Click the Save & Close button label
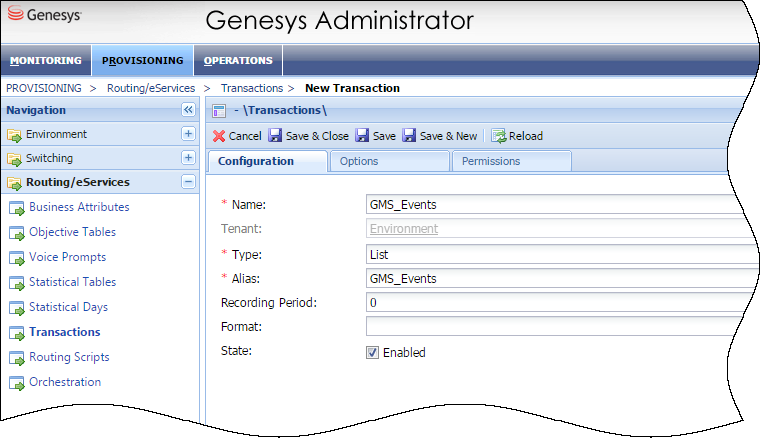 317,136
